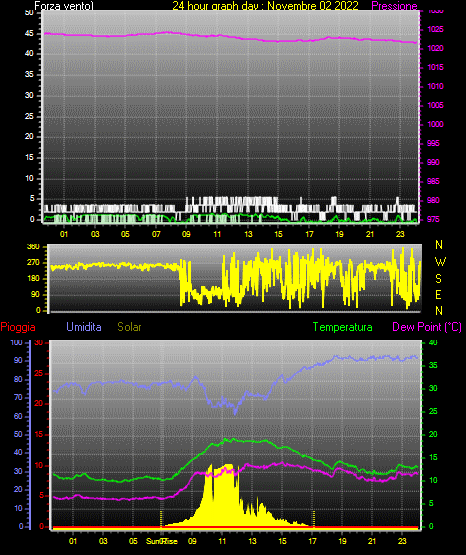Click hour 03 below the temperature chart
The height and width of the screenshot is (555, 466).
point(103,541)
